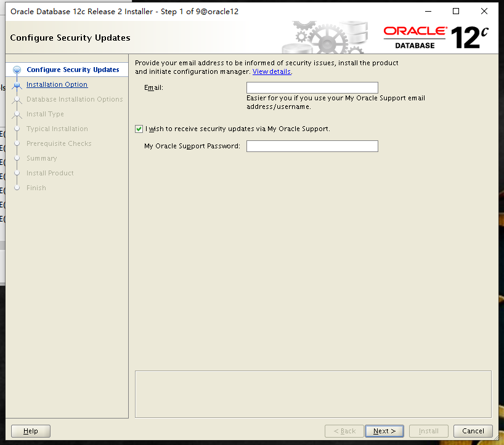This screenshot has height=445, width=504.
Task: Click the My Oracle Support Password label
Action: pos(192,146)
